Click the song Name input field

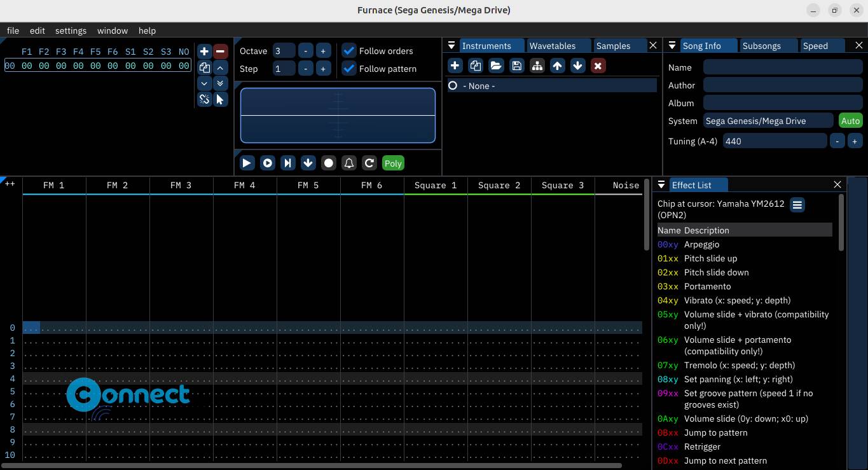coord(783,67)
